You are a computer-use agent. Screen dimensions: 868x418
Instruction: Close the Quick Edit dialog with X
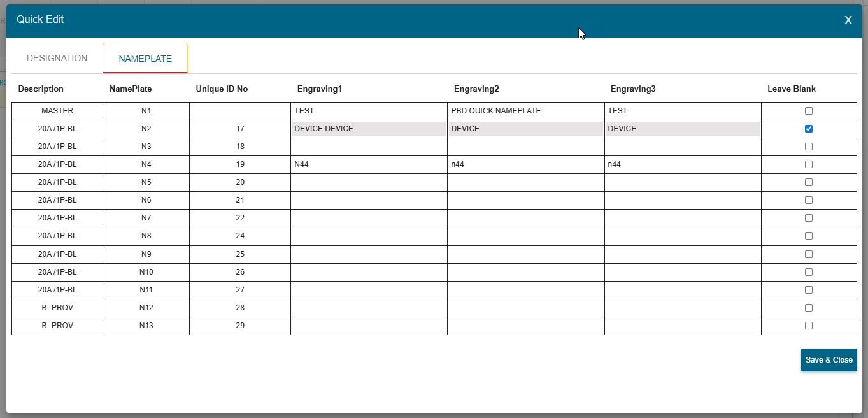(848, 20)
